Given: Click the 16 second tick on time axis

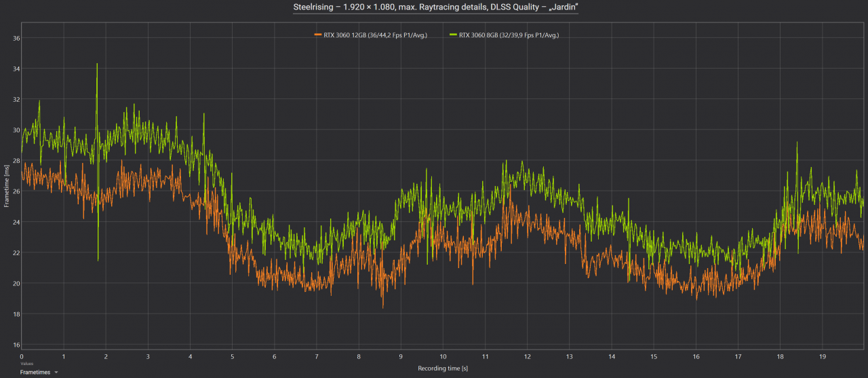Looking at the screenshot, I should click(696, 356).
